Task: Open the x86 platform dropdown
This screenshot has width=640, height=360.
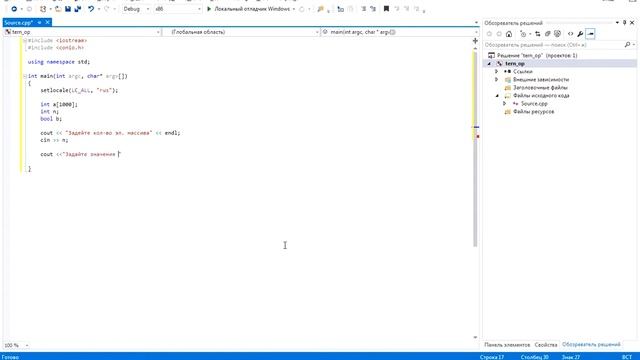Action: [178, 9]
